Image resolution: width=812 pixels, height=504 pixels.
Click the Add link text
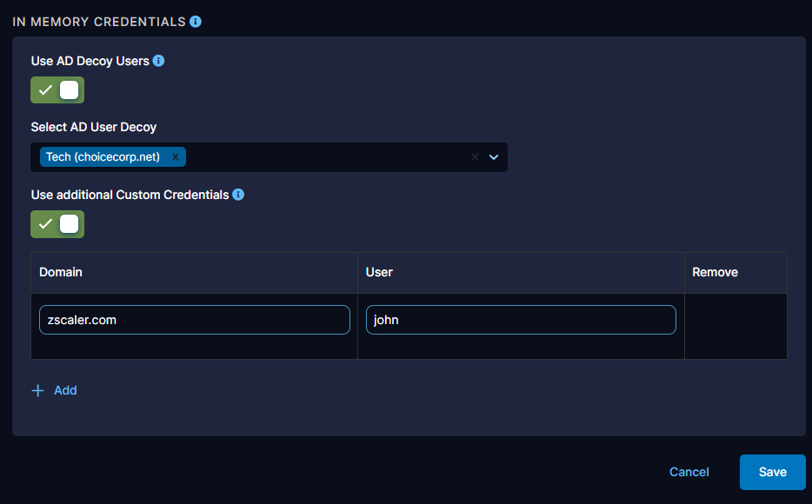tap(65, 391)
